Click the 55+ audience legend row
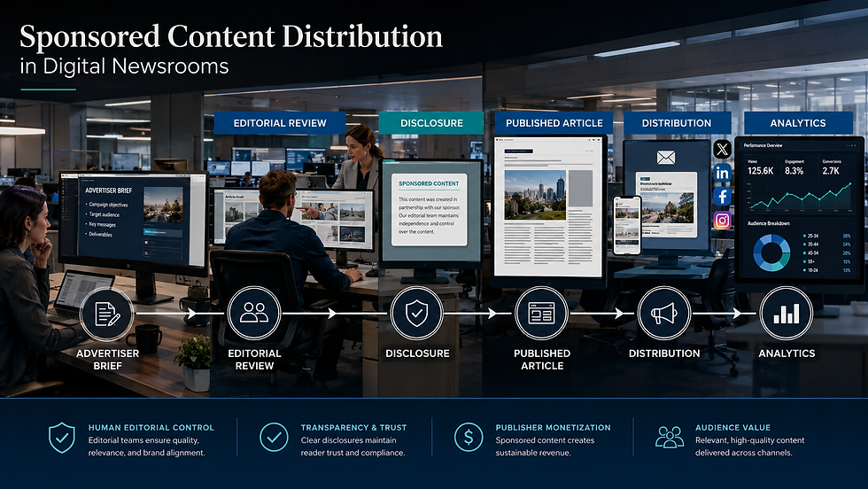Viewport: 868px width, 489px height. [826, 261]
